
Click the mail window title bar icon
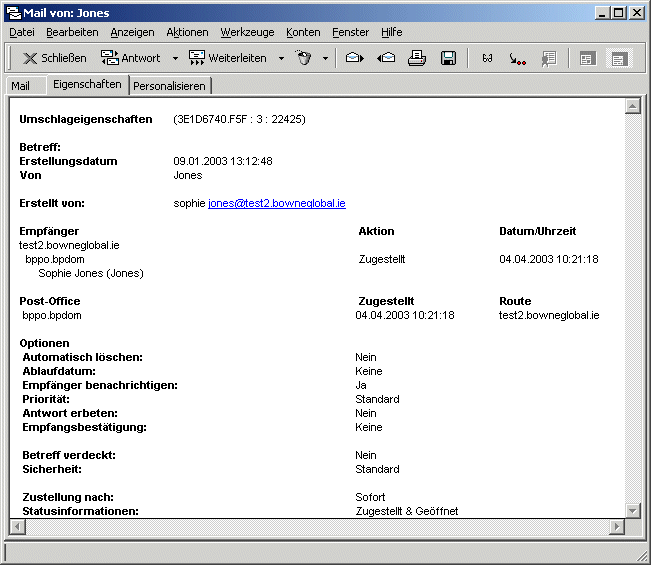(14, 13)
